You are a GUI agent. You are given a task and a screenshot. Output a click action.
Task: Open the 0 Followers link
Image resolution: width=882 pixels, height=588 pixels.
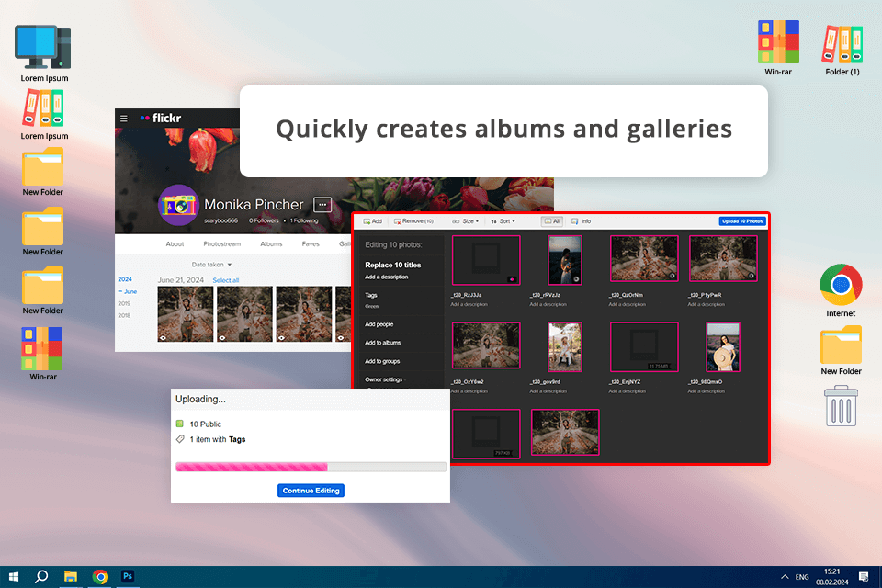(x=264, y=220)
